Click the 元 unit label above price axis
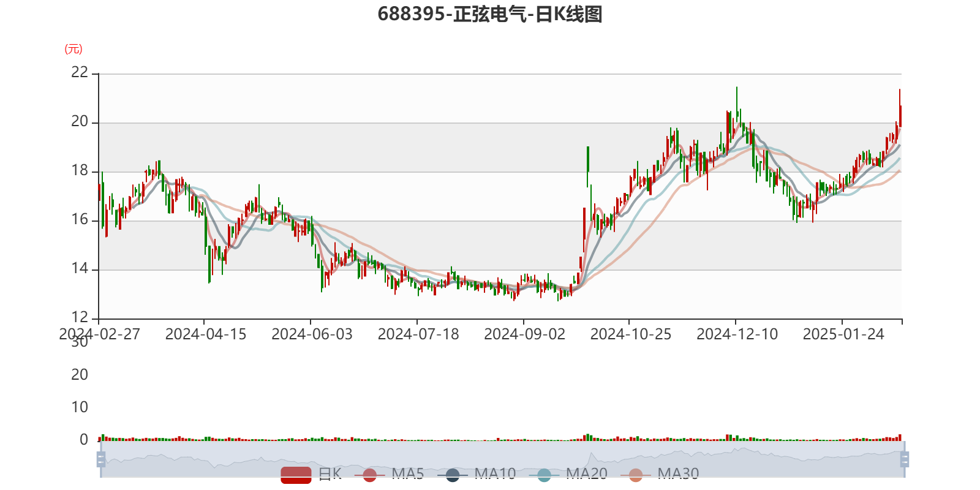980x490 pixels. (x=73, y=49)
